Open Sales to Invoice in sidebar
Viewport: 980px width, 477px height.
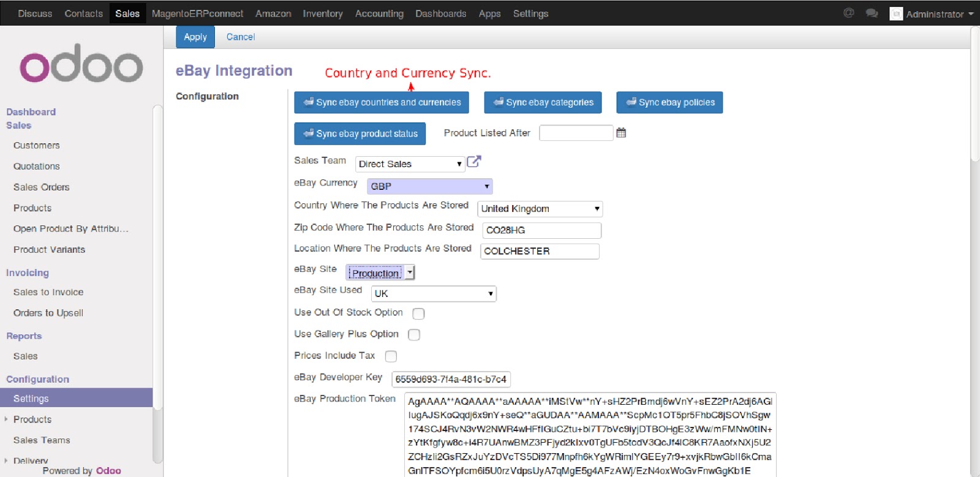48,292
